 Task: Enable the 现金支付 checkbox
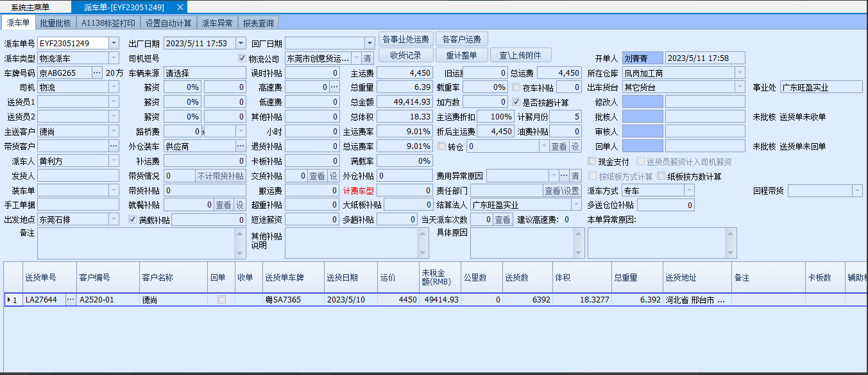pos(592,161)
